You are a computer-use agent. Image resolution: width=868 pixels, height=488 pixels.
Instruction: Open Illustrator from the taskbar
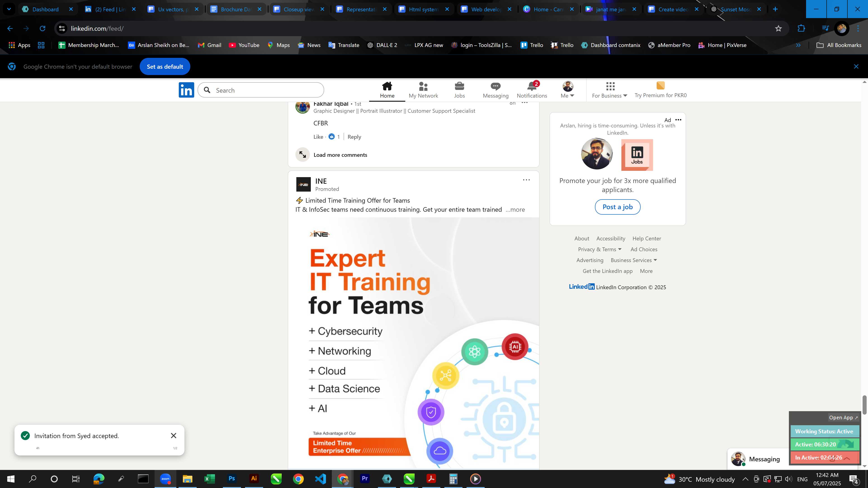254,479
